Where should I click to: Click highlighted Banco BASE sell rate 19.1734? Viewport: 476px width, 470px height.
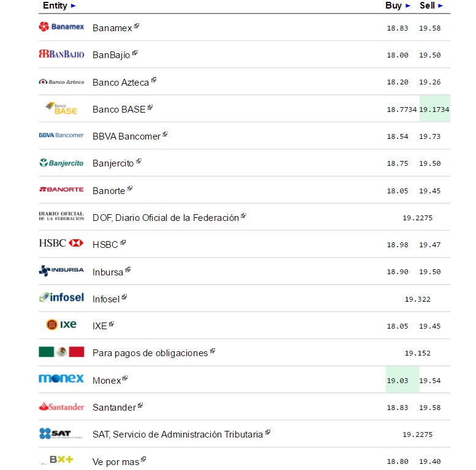434,110
